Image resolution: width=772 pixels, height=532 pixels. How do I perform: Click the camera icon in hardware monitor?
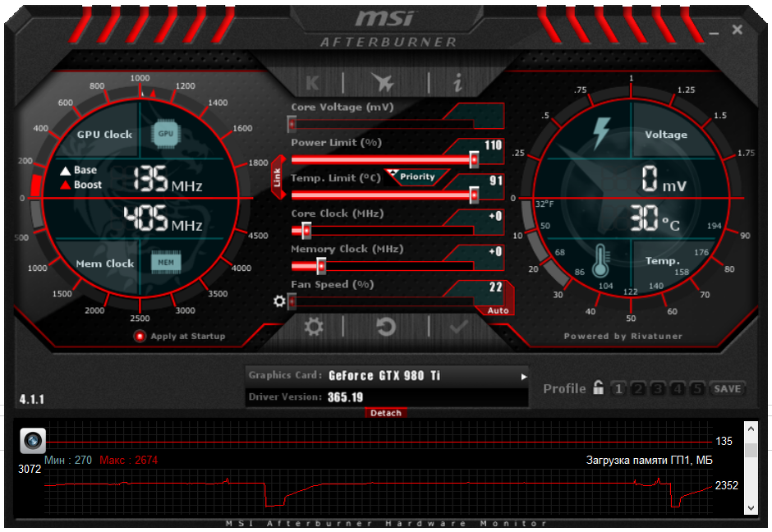point(33,441)
